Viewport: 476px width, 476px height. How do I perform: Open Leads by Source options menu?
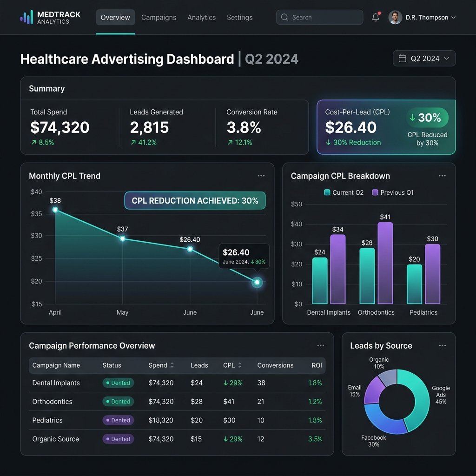coord(443,345)
